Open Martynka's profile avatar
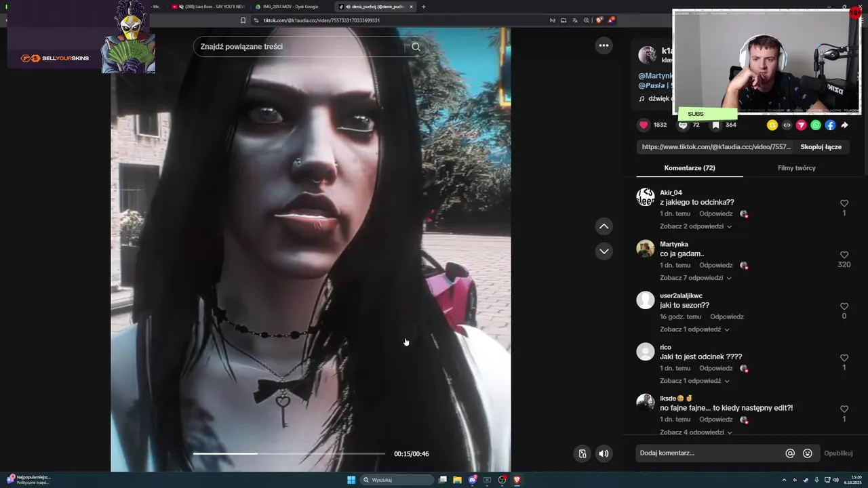 (x=646, y=249)
